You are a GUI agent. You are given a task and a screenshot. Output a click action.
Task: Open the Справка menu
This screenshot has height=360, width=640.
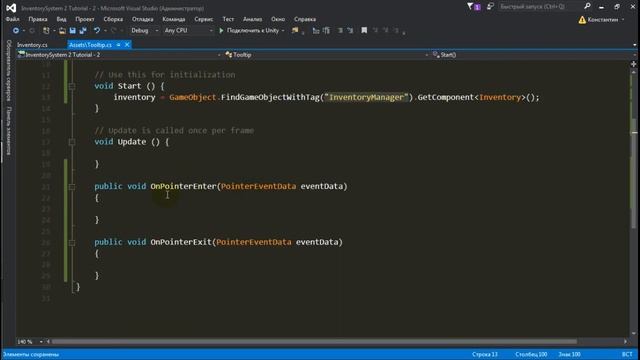click(305, 19)
